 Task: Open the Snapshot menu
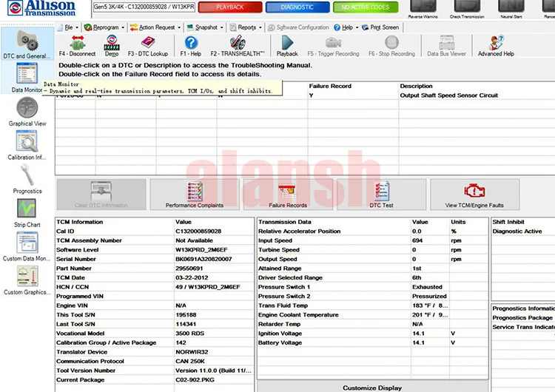point(206,27)
